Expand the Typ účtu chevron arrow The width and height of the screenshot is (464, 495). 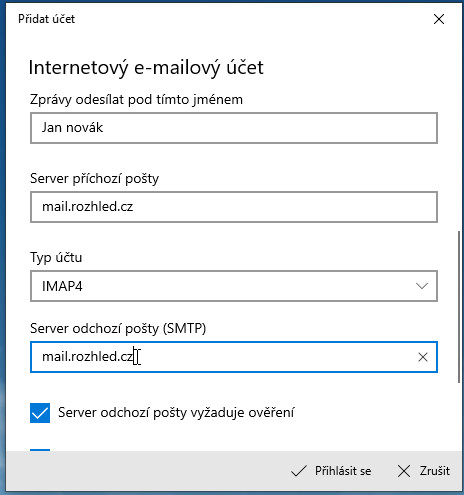pyautogui.click(x=422, y=286)
